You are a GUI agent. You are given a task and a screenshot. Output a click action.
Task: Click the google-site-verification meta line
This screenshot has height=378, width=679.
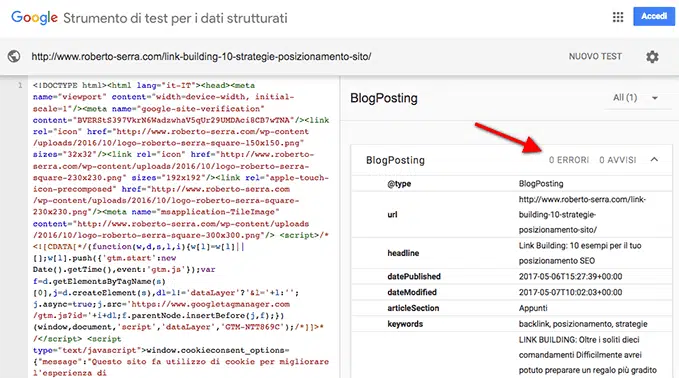pos(149,109)
